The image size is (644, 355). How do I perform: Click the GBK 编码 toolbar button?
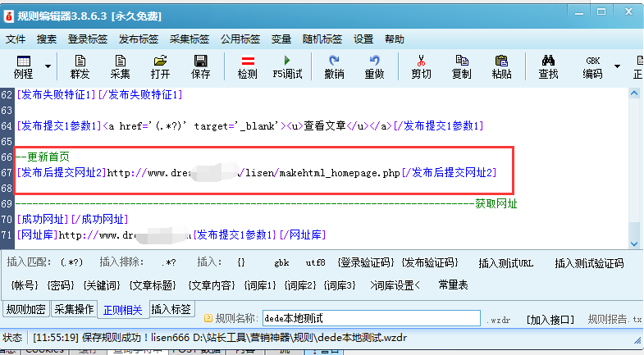point(592,67)
